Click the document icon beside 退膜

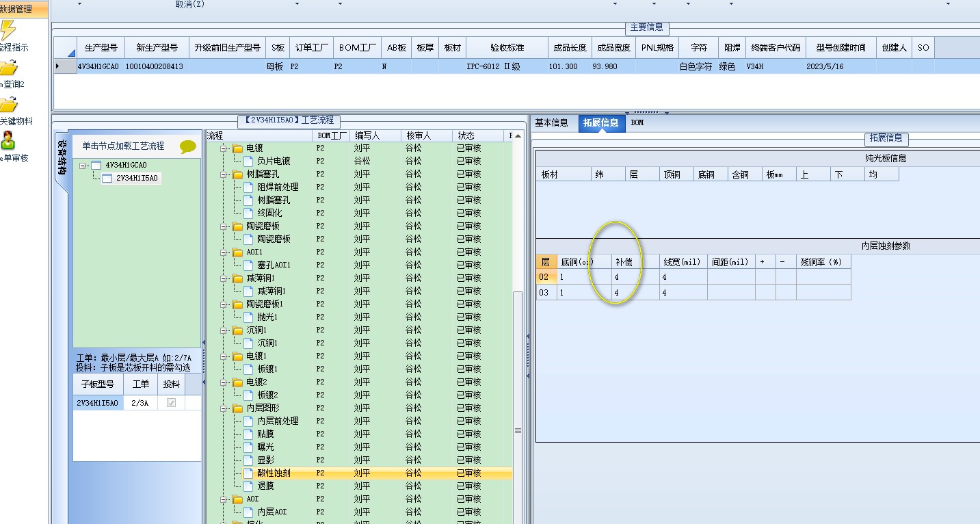point(248,486)
